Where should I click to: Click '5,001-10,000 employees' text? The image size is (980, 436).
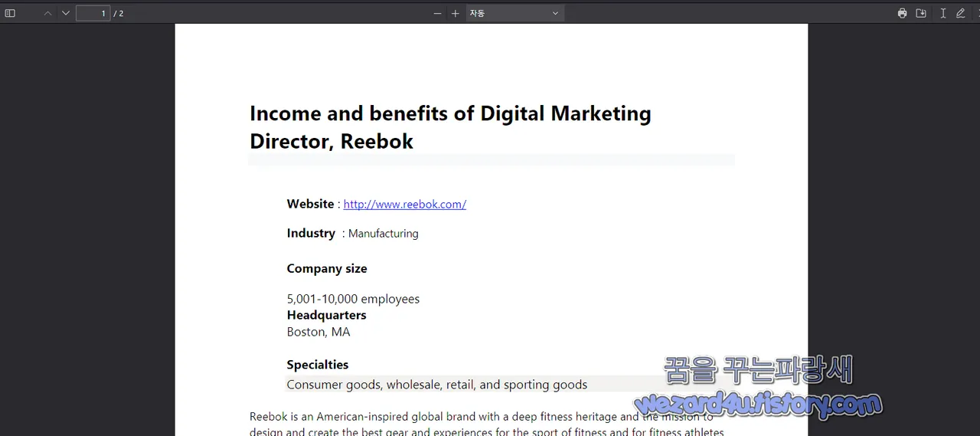353,299
